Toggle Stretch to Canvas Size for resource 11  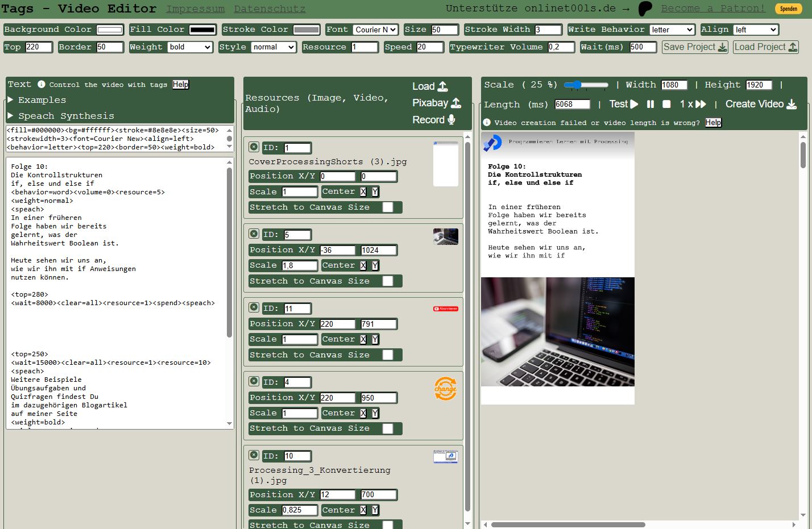pos(388,355)
